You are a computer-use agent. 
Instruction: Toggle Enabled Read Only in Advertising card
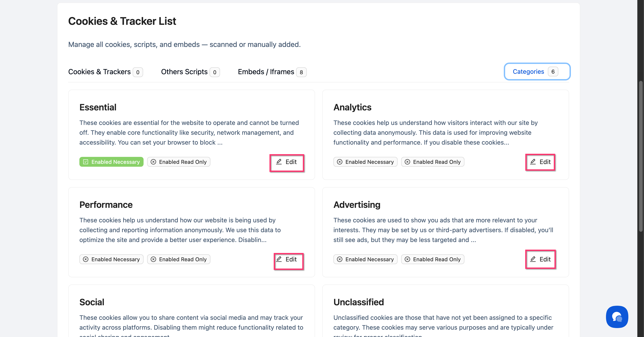click(x=432, y=259)
